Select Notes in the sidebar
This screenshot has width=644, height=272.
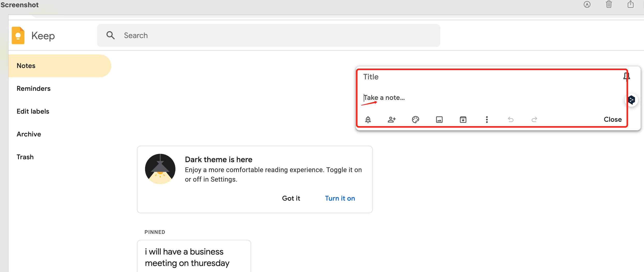(x=60, y=66)
